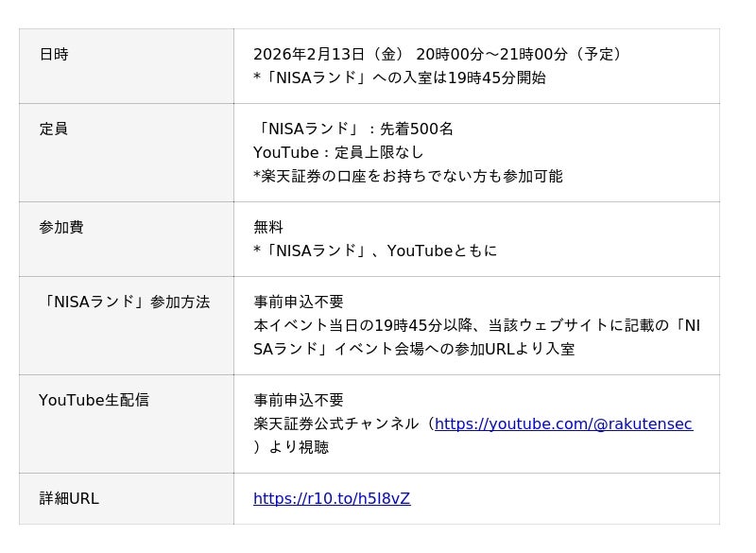Click the 2026年2月13日 date and time text
This screenshot has height=553, width=756.
point(439,55)
